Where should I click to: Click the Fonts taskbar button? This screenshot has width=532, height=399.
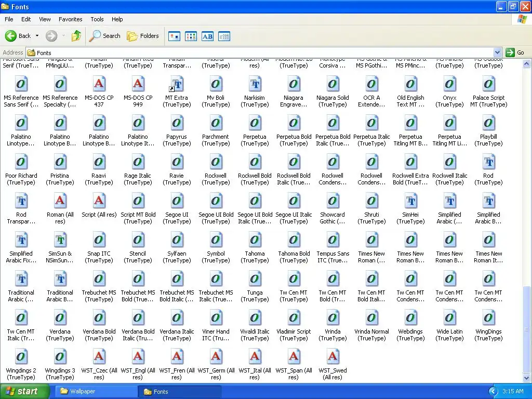click(x=180, y=392)
